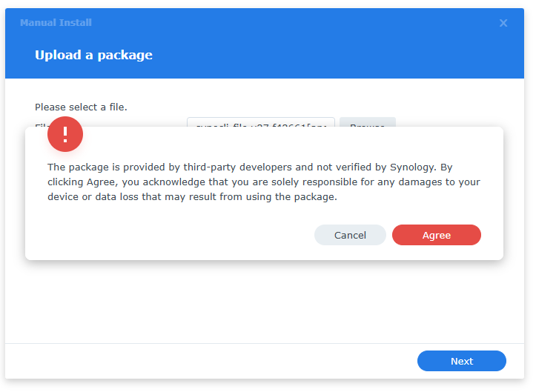The height and width of the screenshot is (392, 536).
Task: Click the Upload a package heading
Action: click(93, 55)
